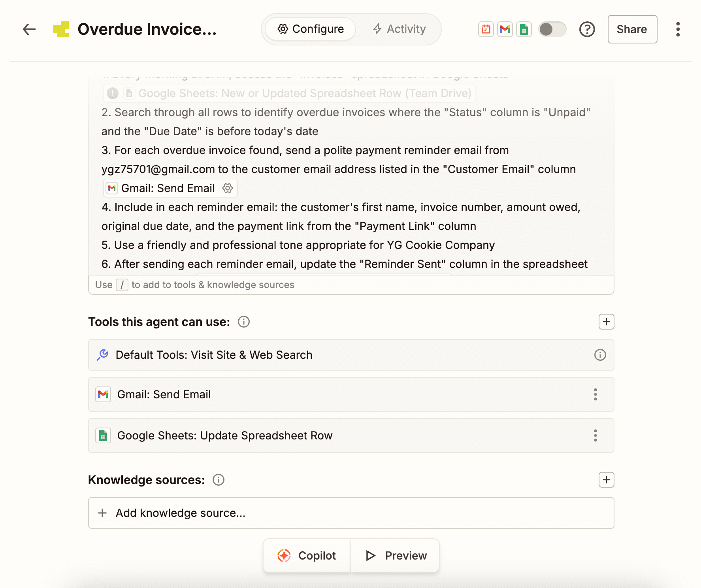
Task: Toggle the agent on/off switch
Action: (x=552, y=29)
